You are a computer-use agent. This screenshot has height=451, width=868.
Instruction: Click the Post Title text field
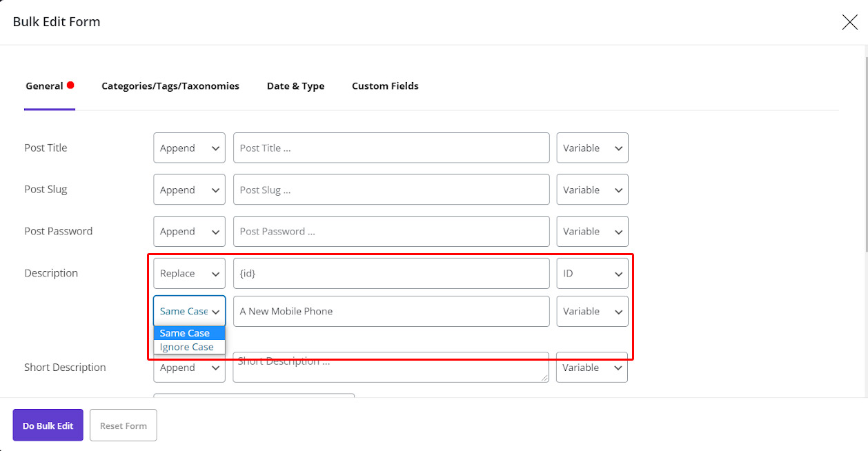pos(391,148)
